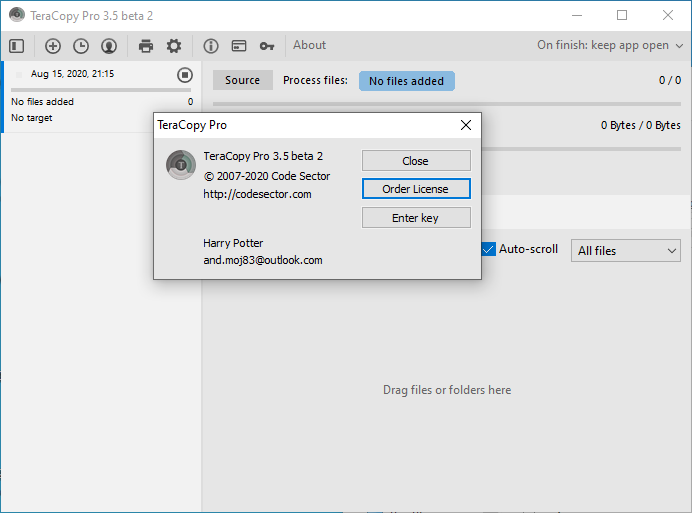Add a new task with the plus icon

[x=53, y=46]
